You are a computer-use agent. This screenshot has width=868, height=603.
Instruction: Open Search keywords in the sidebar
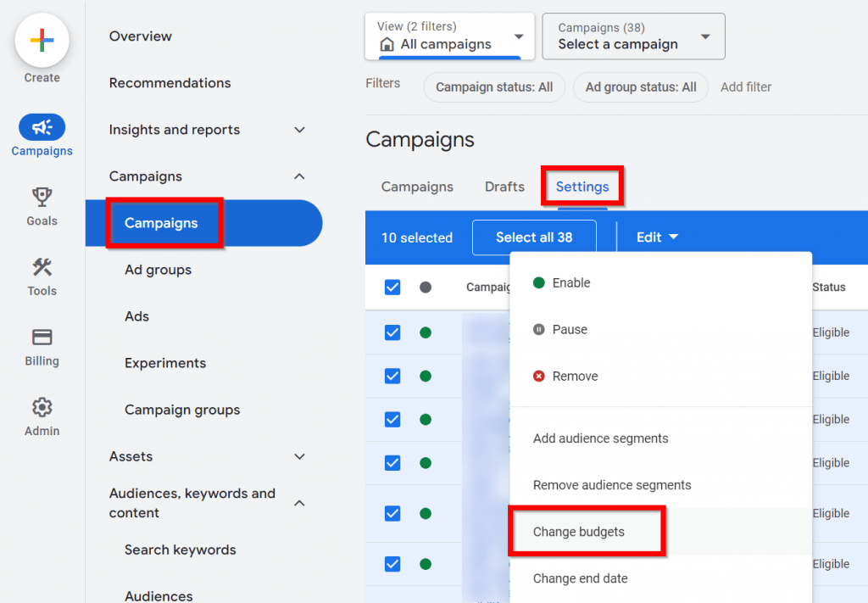coord(180,550)
